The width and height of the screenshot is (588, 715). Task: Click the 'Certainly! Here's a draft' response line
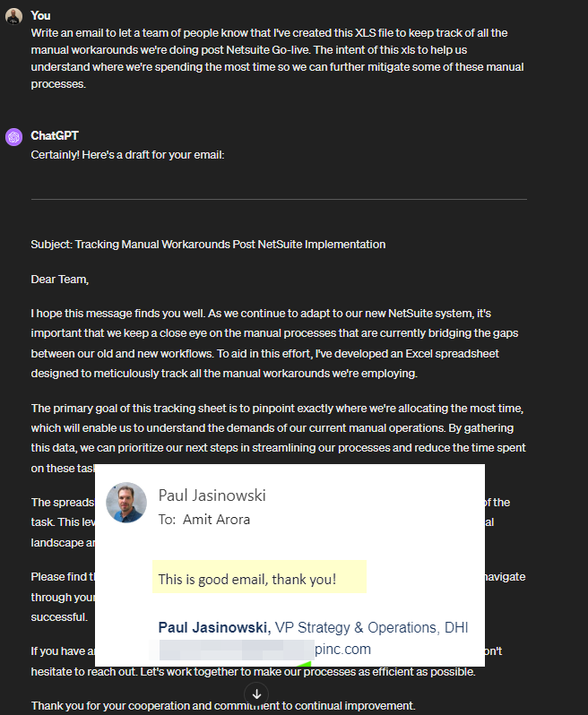pyautogui.click(x=127, y=154)
